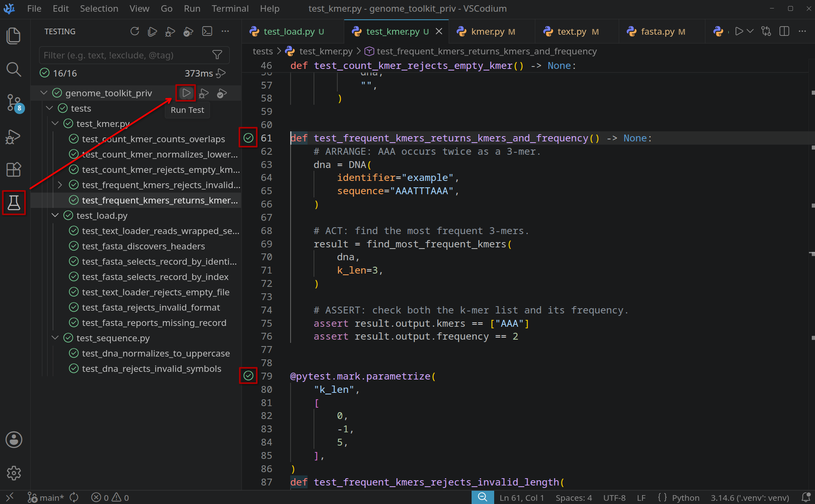Image resolution: width=815 pixels, height=504 pixels.
Task: Click Run All Tests with Coverage in Testing header
Action: click(188, 31)
